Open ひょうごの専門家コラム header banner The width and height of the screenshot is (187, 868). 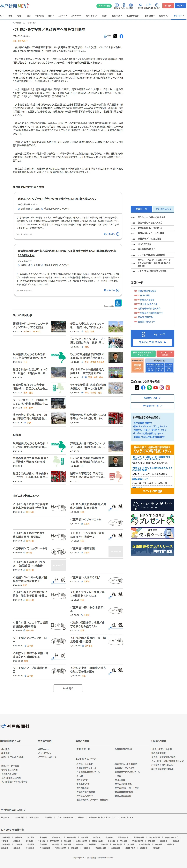(152, 450)
